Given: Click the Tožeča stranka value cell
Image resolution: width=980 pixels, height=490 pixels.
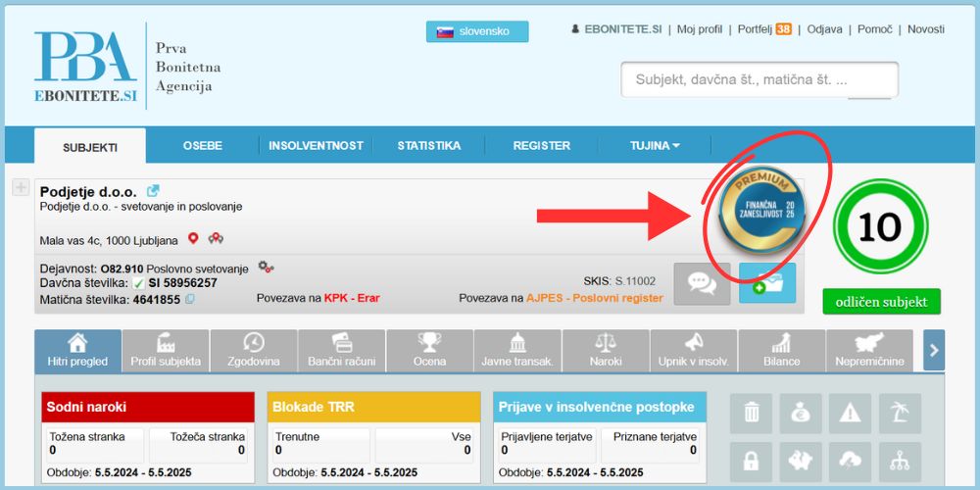Looking at the screenshot, I should 199,445.
